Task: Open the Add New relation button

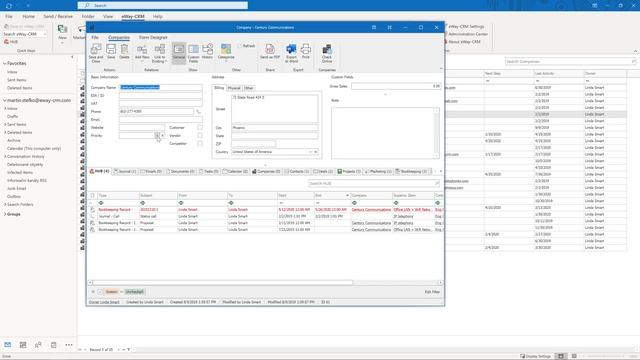Action: (142, 52)
